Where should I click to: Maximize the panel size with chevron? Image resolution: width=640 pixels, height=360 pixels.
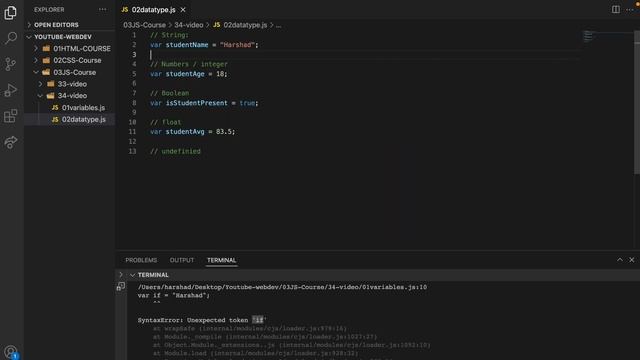[x=620, y=260]
